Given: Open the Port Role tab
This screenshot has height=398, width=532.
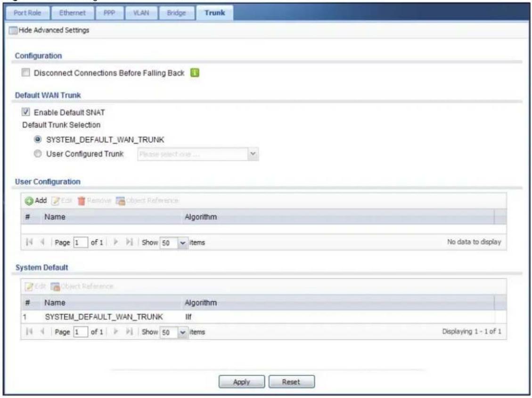Looking at the screenshot, I should (x=27, y=13).
